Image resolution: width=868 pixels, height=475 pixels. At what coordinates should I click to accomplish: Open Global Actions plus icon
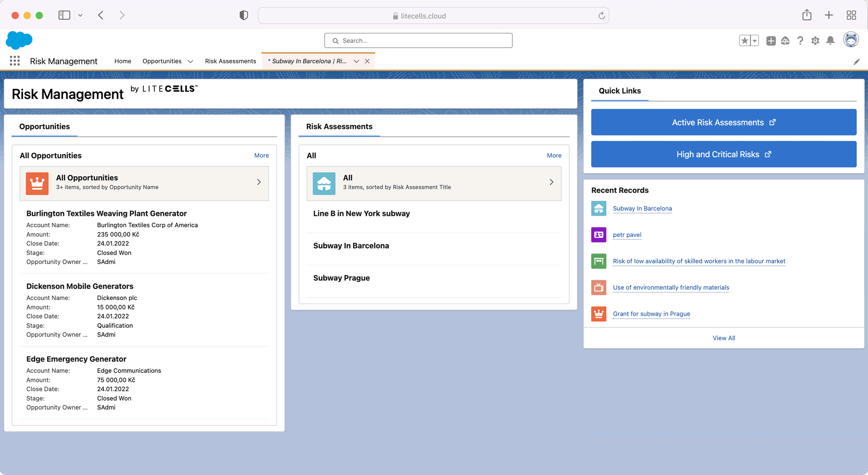coord(771,41)
